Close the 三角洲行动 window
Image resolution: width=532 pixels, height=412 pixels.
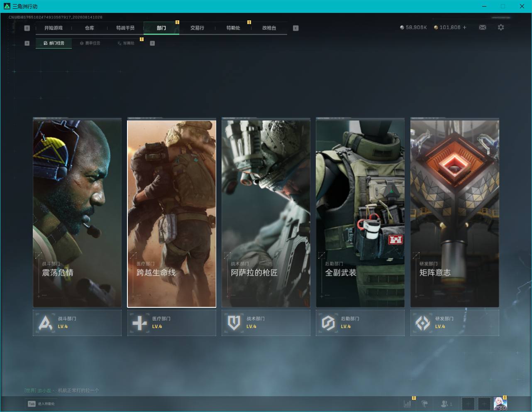522,6
